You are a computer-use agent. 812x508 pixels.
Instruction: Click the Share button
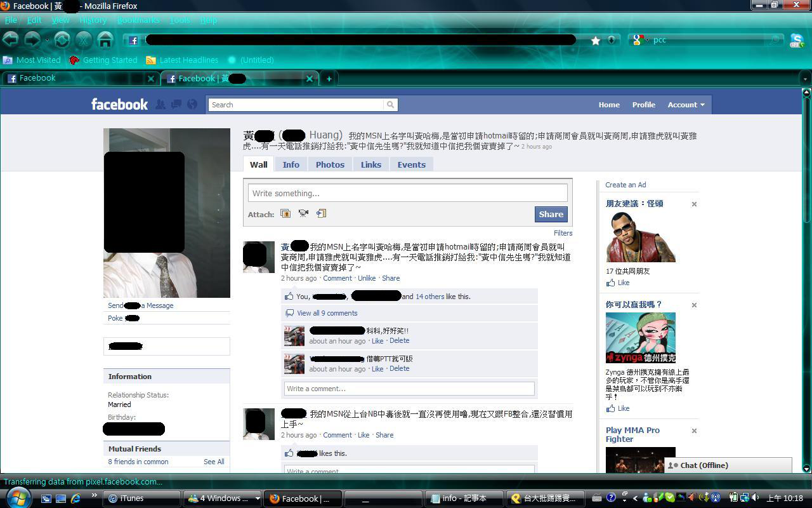pos(551,214)
